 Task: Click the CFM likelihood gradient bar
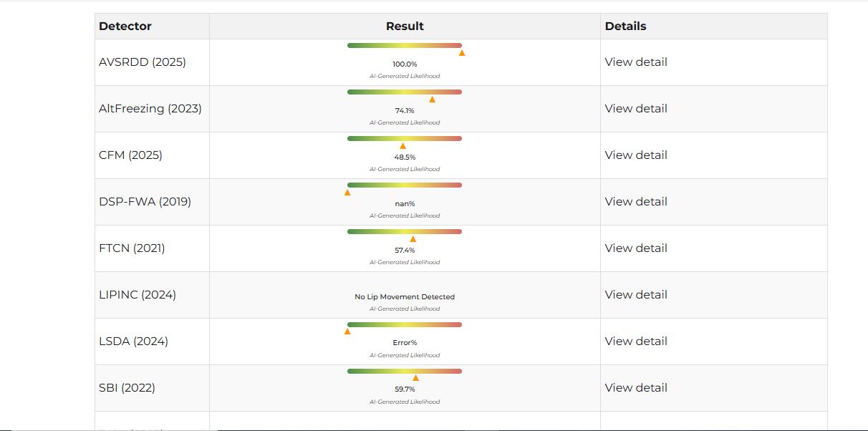(405, 138)
